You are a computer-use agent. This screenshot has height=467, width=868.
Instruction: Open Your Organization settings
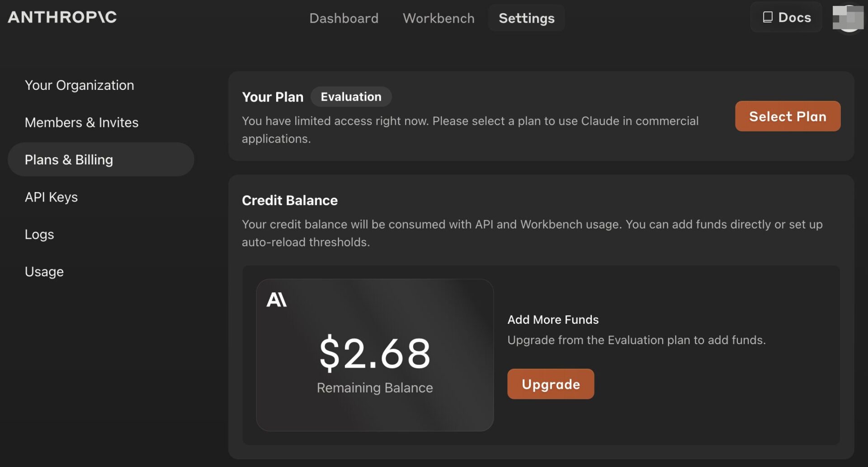(x=79, y=85)
